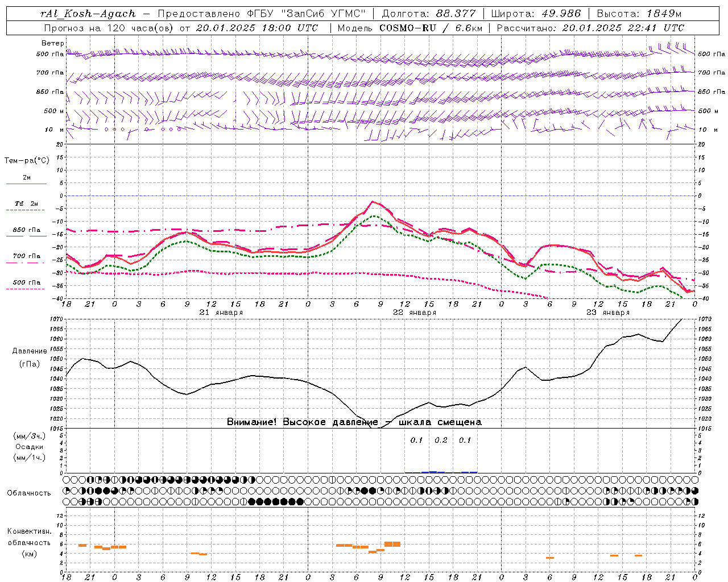Click the Ветер wind panel label
This screenshot has width=728, height=582.
click(x=52, y=43)
